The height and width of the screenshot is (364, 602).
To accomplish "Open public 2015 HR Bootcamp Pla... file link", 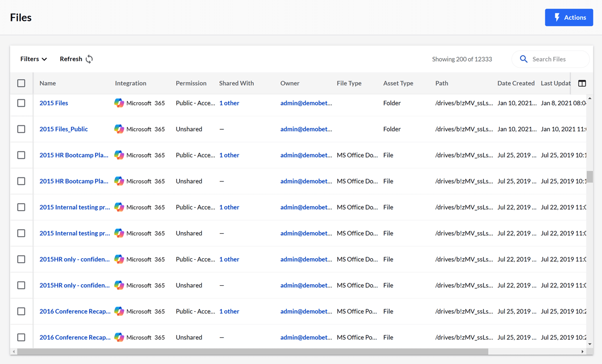I will [74, 155].
